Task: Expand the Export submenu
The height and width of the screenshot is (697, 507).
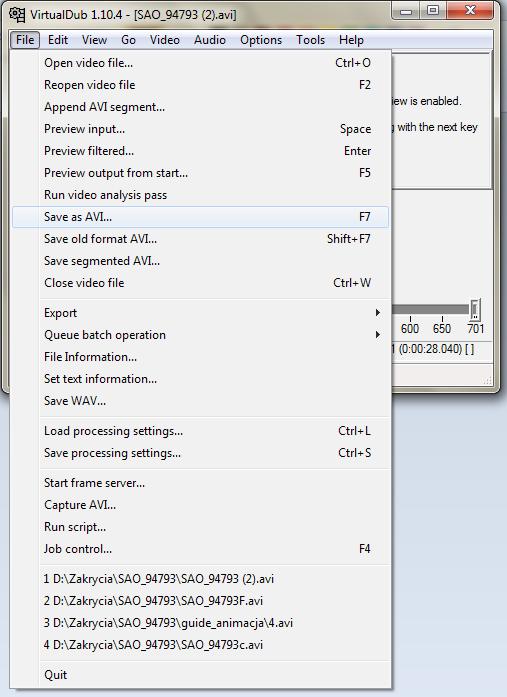Action: pyautogui.click(x=200, y=313)
